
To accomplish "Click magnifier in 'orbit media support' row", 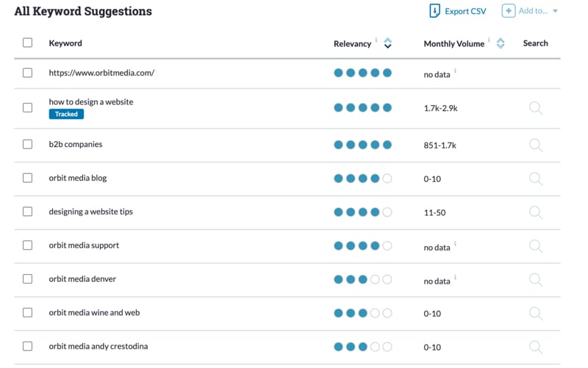I will (536, 246).
